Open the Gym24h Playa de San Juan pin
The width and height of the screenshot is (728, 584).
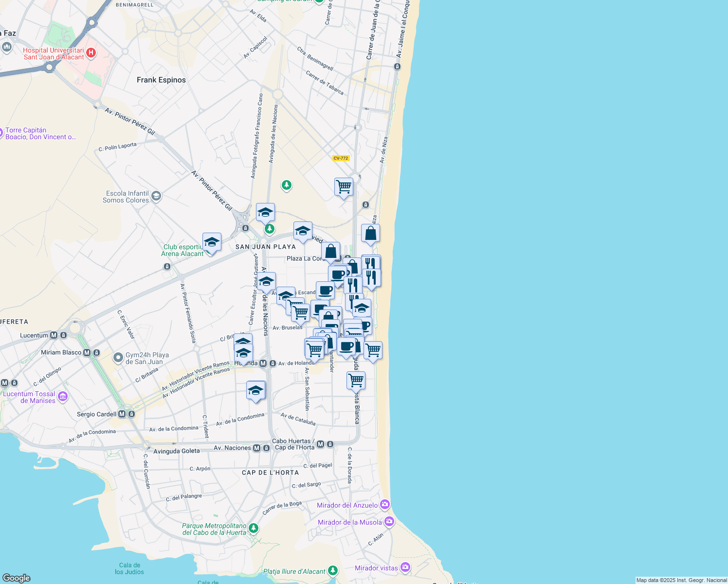point(118,358)
